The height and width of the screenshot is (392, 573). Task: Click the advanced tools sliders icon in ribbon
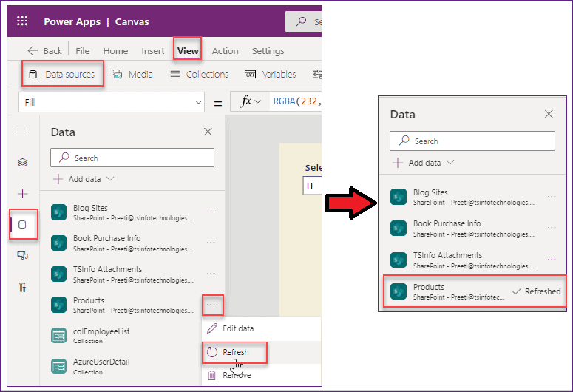point(317,74)
